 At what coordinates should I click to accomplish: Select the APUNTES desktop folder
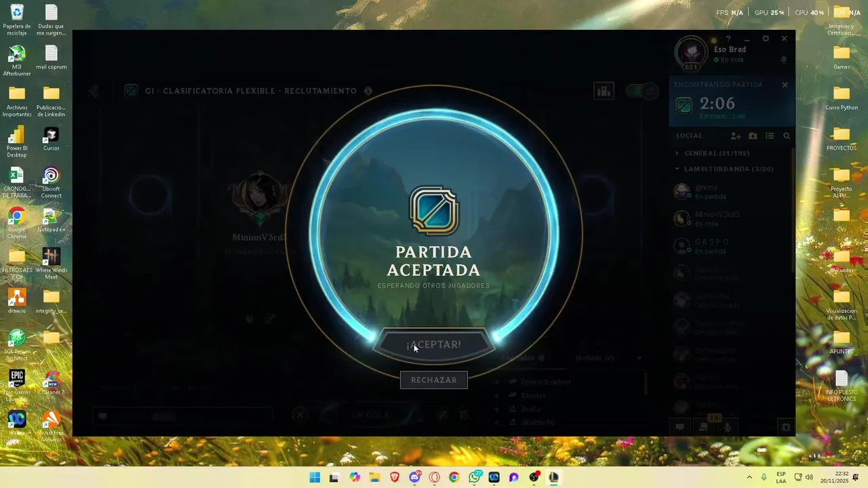842,342
